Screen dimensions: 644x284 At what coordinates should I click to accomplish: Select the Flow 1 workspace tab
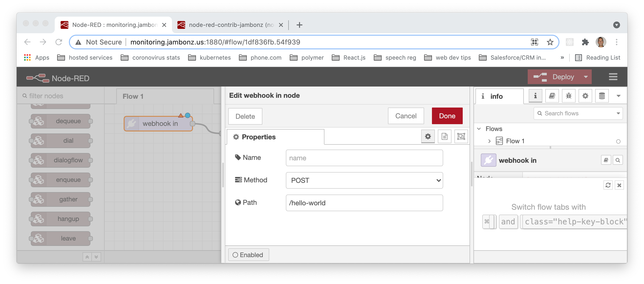click(x=133, y=96)
